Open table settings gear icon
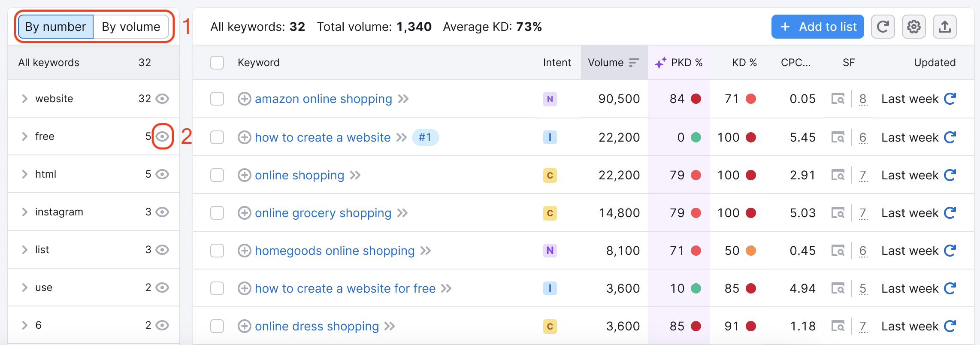 913,27
